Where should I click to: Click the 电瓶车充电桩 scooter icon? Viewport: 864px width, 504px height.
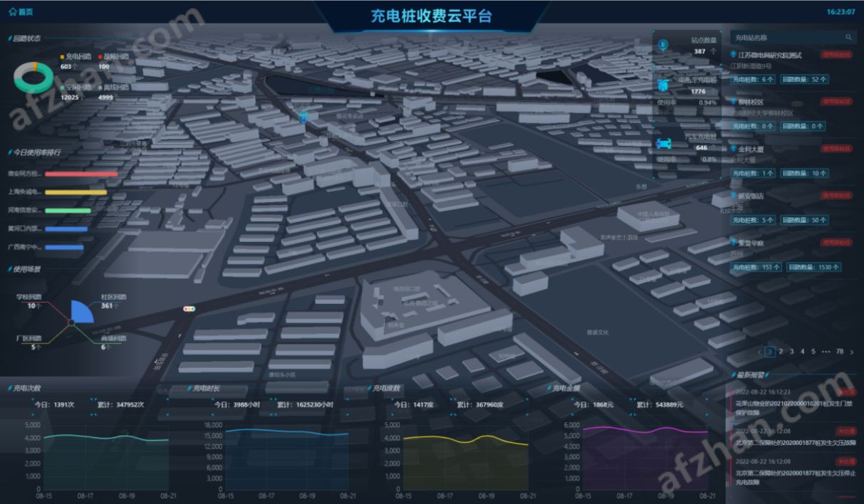(663, 85)
